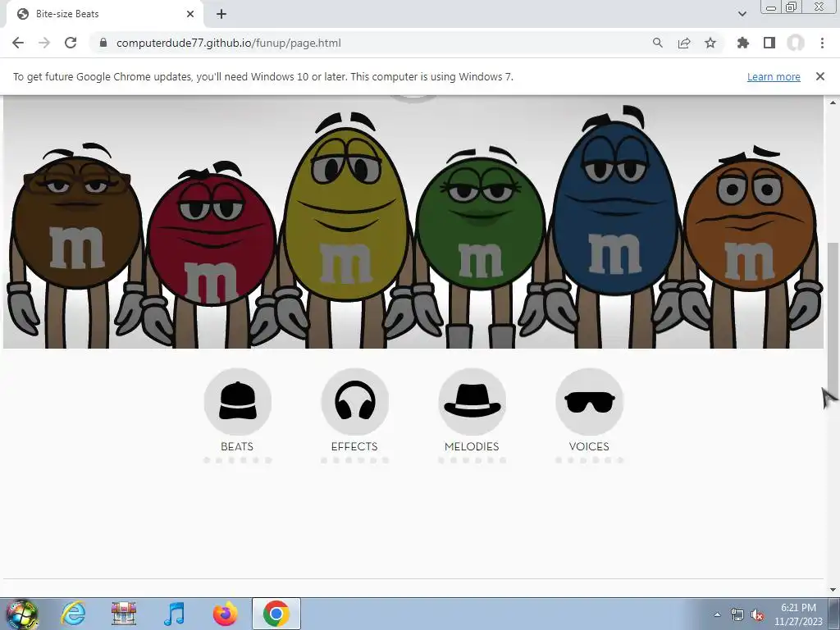
Task: Select the Effects headphones icon
Action: pyautogui.click(x=354, y=401)
